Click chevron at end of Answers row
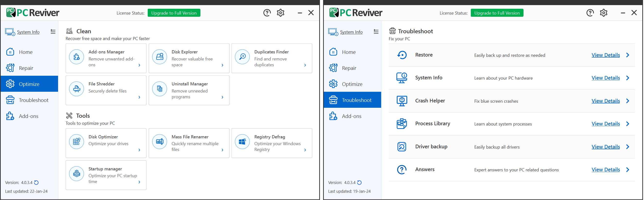Image resolution: width=644 pixels, height=200 pixels. click(x=628, y=170)
